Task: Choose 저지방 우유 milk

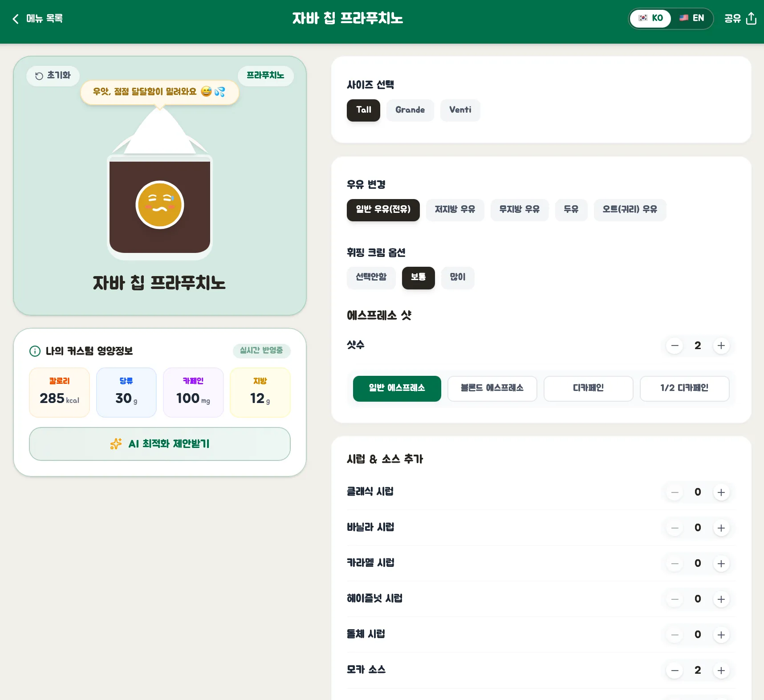Action: point(455,210)
